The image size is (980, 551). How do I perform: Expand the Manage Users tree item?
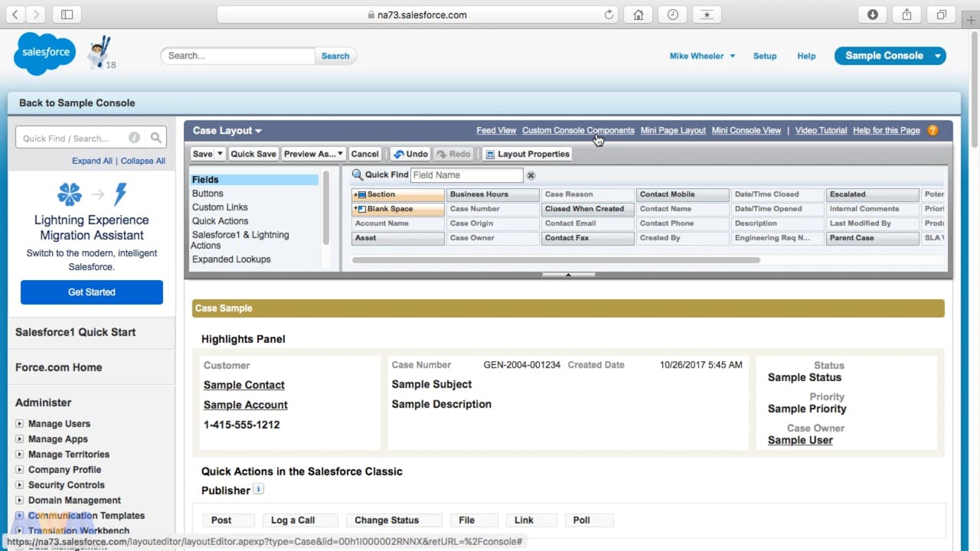pos(20,423)
